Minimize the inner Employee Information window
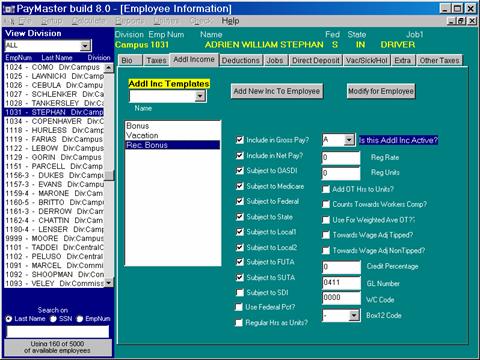This screenshot has width=480, height=360. 451,21
